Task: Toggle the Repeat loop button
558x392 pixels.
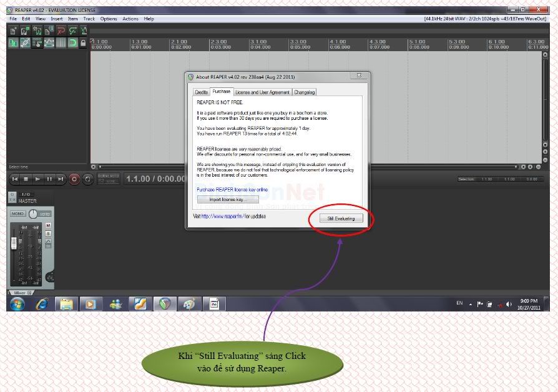Action: [x=88, y=179]
